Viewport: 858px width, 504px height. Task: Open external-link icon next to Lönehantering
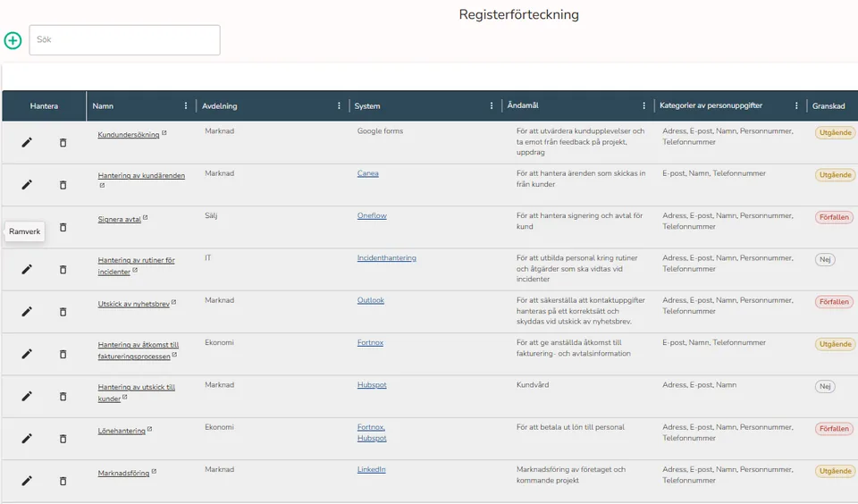coord(149,429)
